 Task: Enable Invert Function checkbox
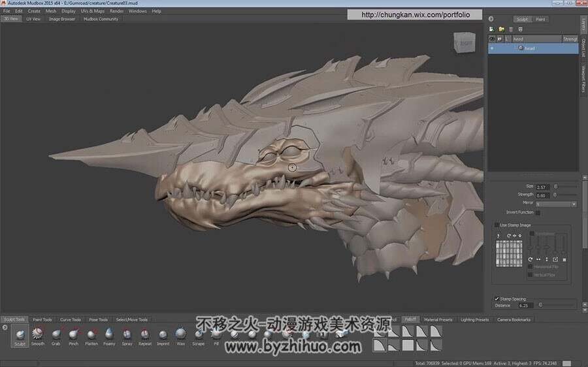538,213
